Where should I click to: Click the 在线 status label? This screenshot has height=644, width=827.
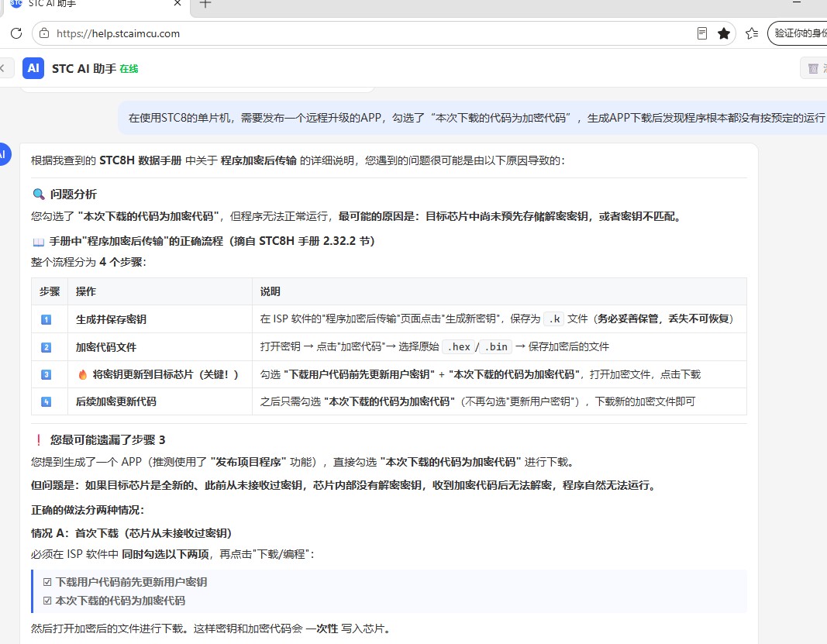[129, 68]
